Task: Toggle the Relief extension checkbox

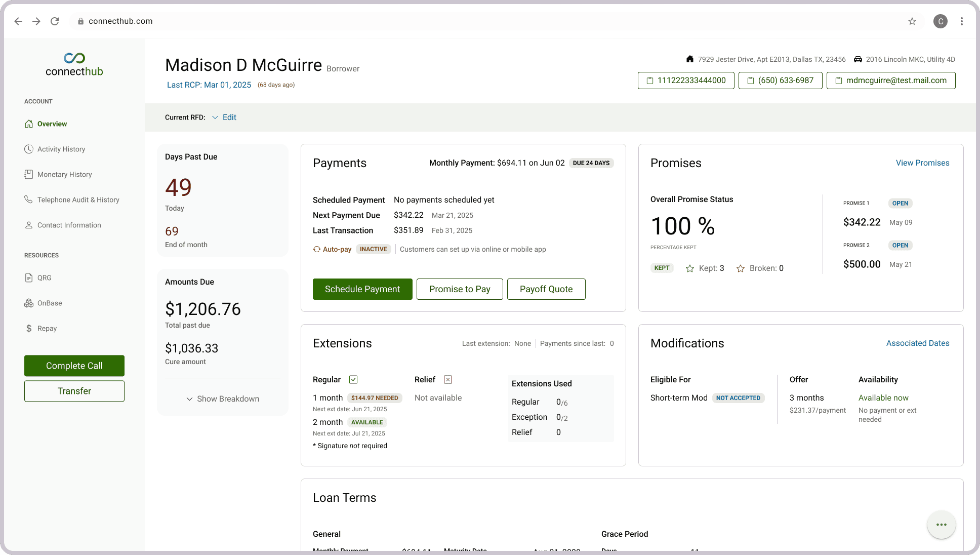Action: tap(448, 379)
